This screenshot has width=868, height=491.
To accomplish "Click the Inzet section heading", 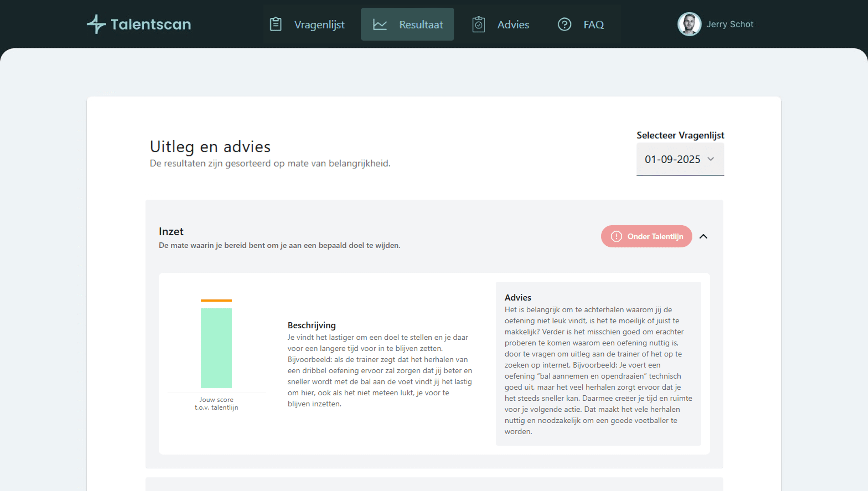I will pyautogui.click(x=171, y=231).
